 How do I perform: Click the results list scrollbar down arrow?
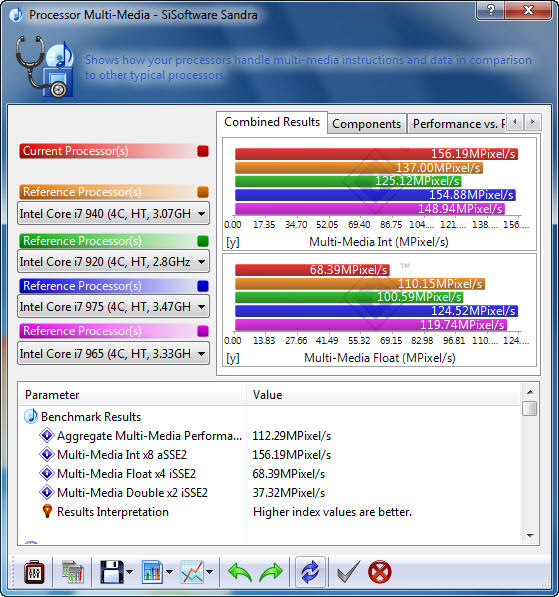(x=530, y=536)
